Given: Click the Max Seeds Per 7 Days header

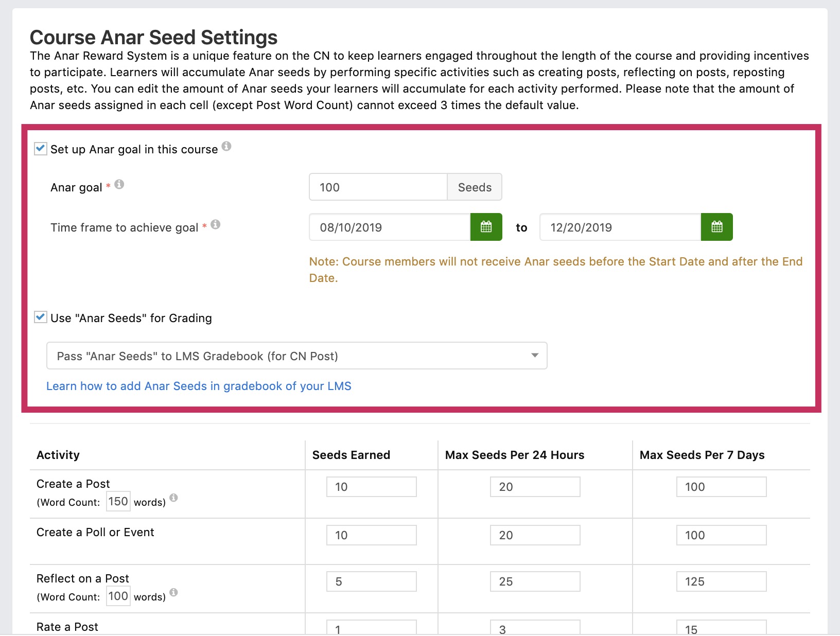Looking at the screenshot, I should [702, 455].
